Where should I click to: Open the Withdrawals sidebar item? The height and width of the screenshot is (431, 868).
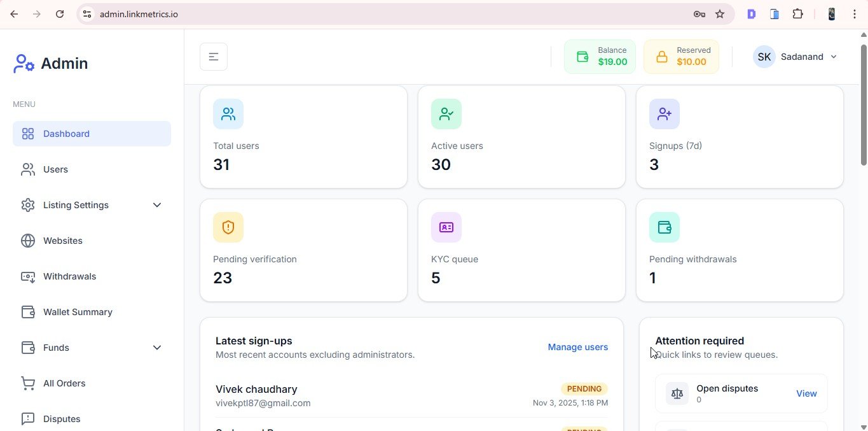[69, 276]
